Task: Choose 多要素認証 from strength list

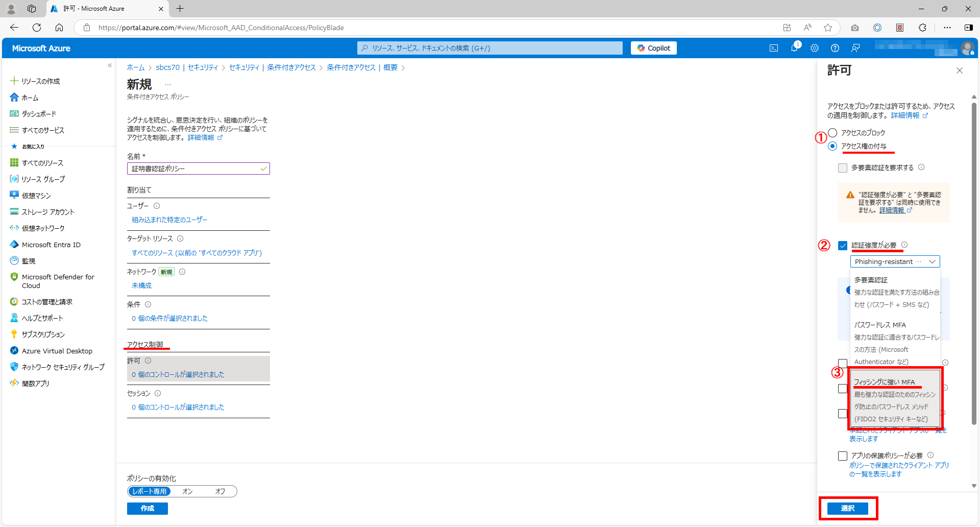Action: pos(895,292)
